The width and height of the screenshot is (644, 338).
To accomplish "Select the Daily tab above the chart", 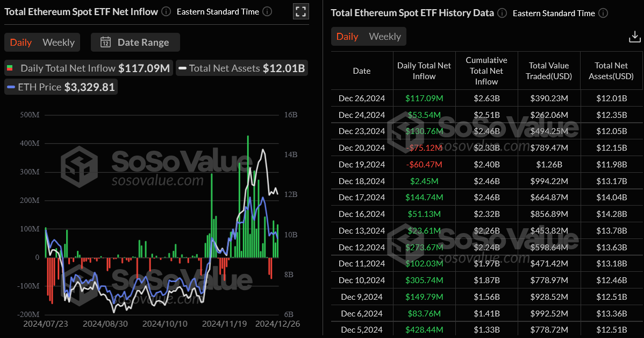I will point(21,43).
